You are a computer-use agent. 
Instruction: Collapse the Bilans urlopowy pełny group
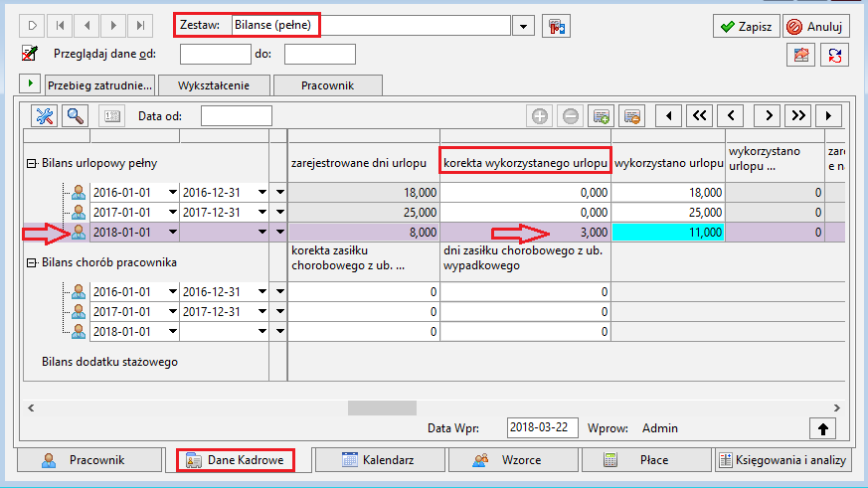pyautogui.click(x=32, y=163)
